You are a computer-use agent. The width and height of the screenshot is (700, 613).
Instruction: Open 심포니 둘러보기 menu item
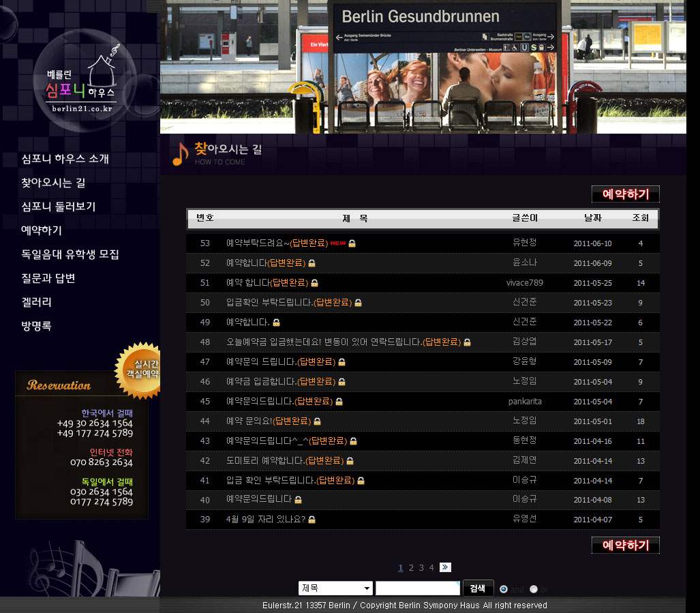(59, 207)
